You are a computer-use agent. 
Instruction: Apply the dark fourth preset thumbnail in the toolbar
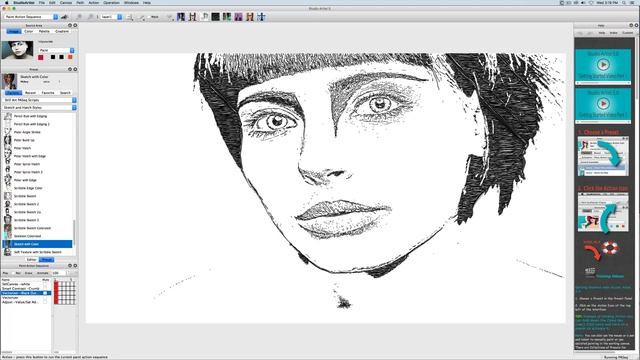(x=216, y=17)
